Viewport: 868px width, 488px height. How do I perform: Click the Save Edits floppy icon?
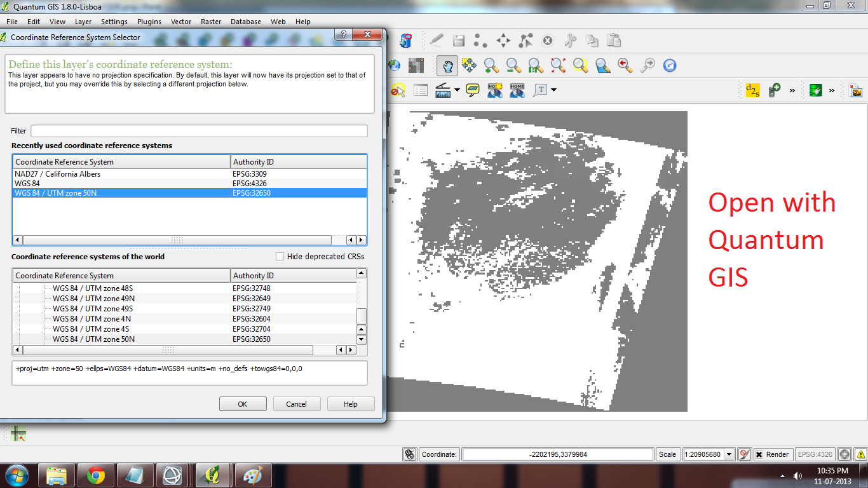tap(459, 41)
